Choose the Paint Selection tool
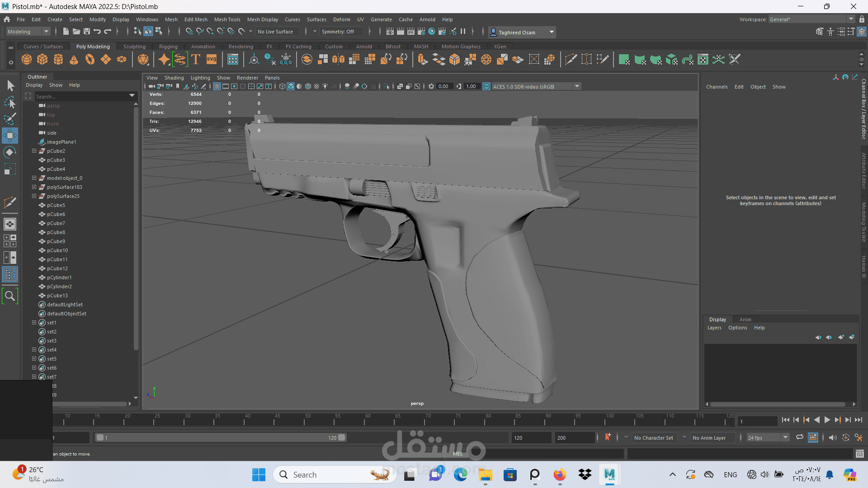Screen dimensions: 868x488 click(x=10, y=119)
